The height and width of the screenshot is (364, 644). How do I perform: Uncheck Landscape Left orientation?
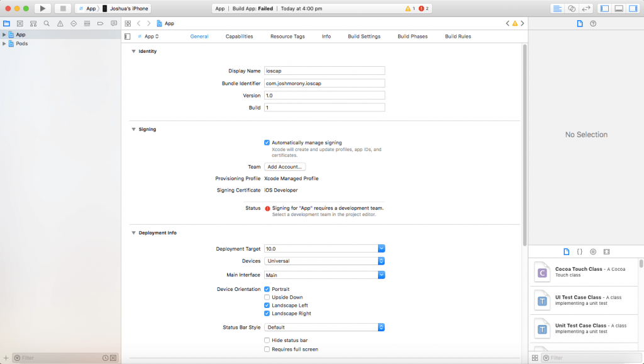(267, 305)
